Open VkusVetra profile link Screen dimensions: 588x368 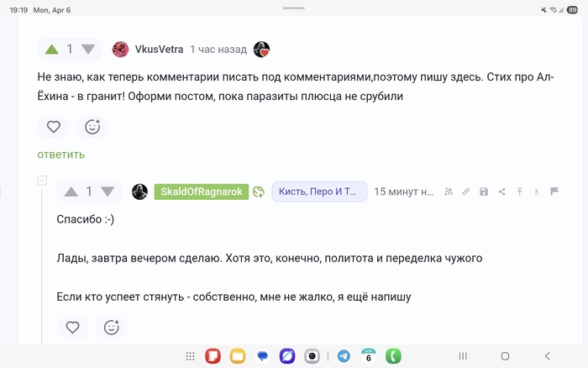tap(159, 49)
